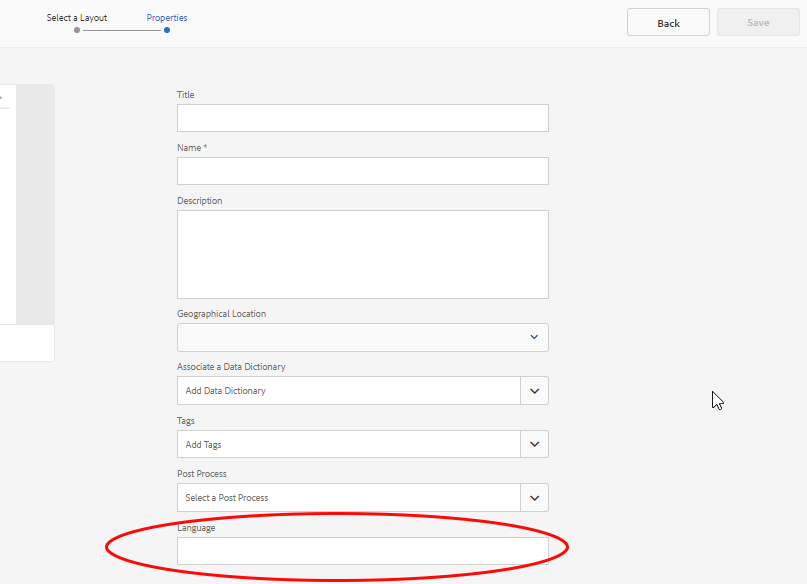Click the collapse arrow in preview panel

coord(2,97)
